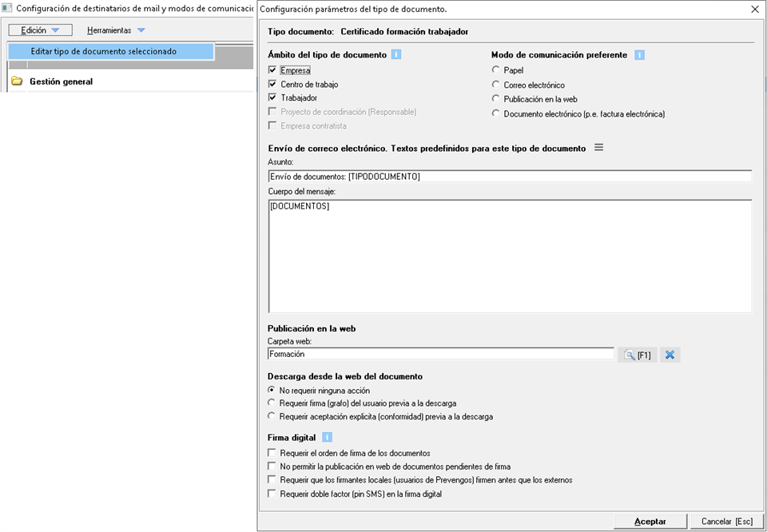The width and height of the screenshot is (767, 532).
Task: Uncheck the Empresa checkbox
Action: click(x=273, y=70)
